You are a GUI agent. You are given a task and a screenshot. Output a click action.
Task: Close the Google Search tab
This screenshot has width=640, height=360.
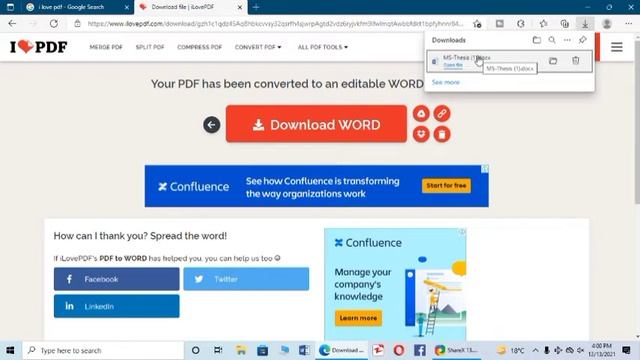[127, 7]
